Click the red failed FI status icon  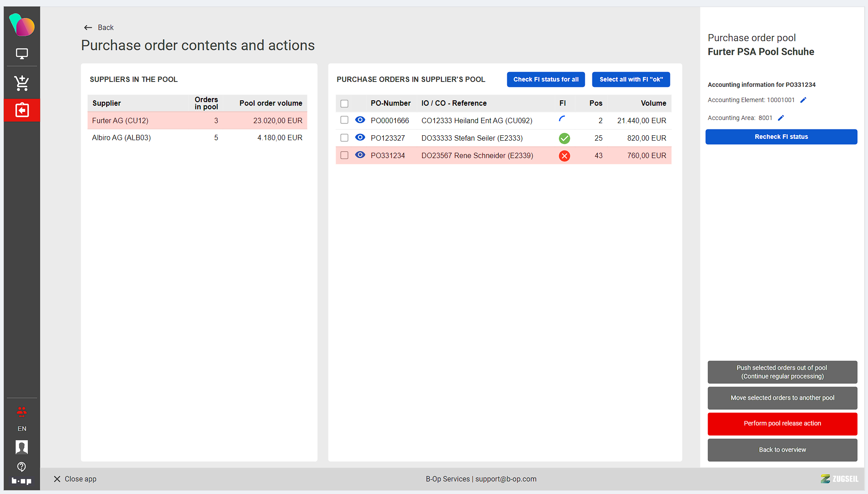pyautogui.click(x=564, y=156)
